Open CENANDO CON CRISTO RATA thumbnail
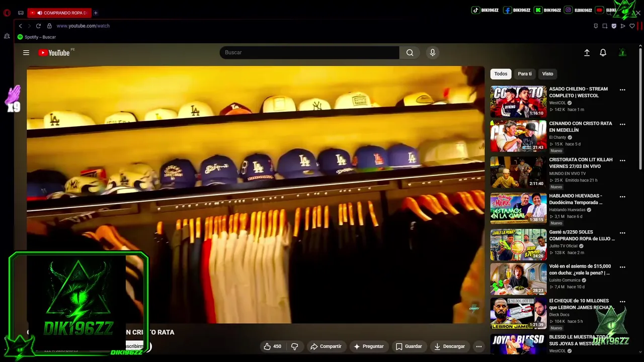 tap(518, 136)
